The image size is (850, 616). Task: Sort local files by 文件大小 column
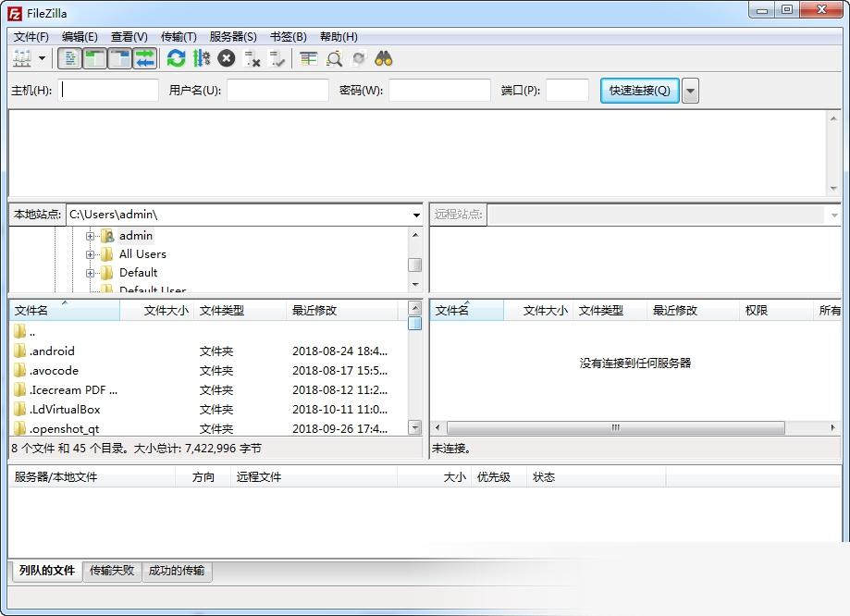tap(157, 310)
